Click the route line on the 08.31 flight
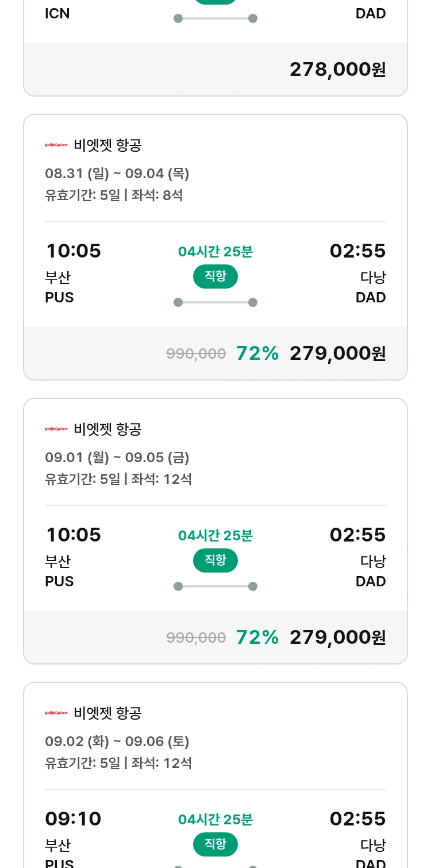Image resolution: width=431 pixels, height=868 pixels. coord(215,302)
